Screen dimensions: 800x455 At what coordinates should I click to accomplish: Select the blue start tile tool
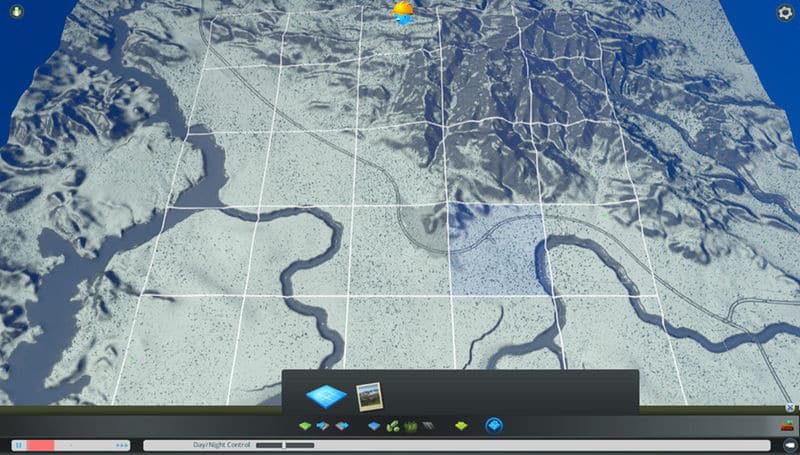326,394
